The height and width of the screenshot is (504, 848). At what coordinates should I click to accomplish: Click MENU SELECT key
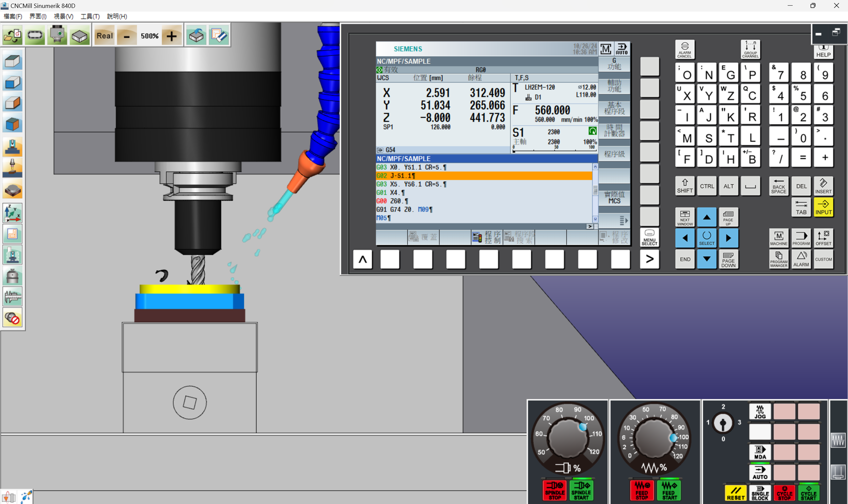point(649,237)
